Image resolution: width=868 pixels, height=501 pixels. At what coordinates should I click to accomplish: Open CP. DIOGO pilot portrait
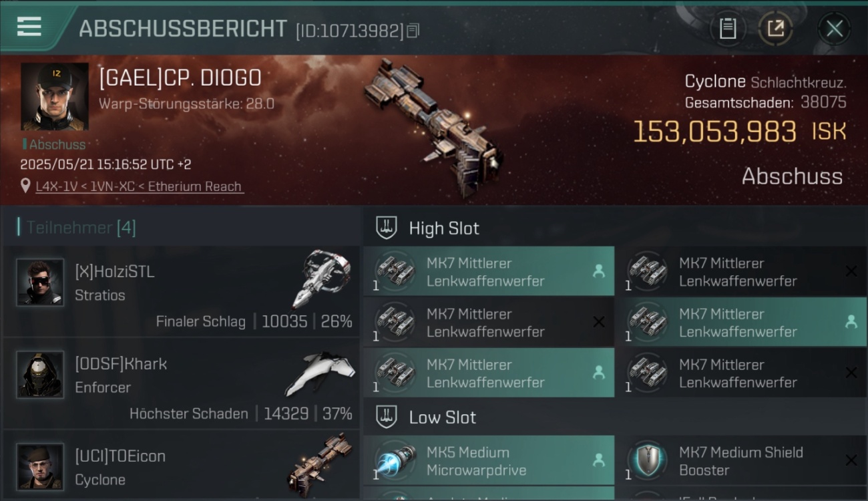[x=54, y=97]
